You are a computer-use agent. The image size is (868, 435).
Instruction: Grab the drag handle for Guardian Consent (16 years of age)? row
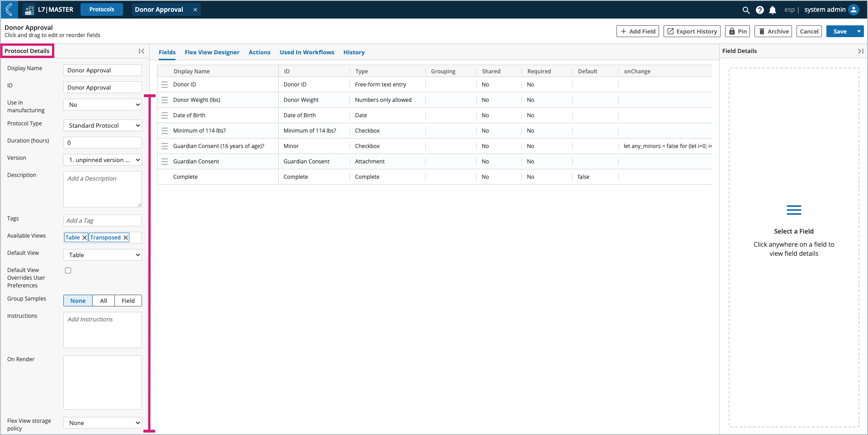pyautogui.click(x=165, y=146)
